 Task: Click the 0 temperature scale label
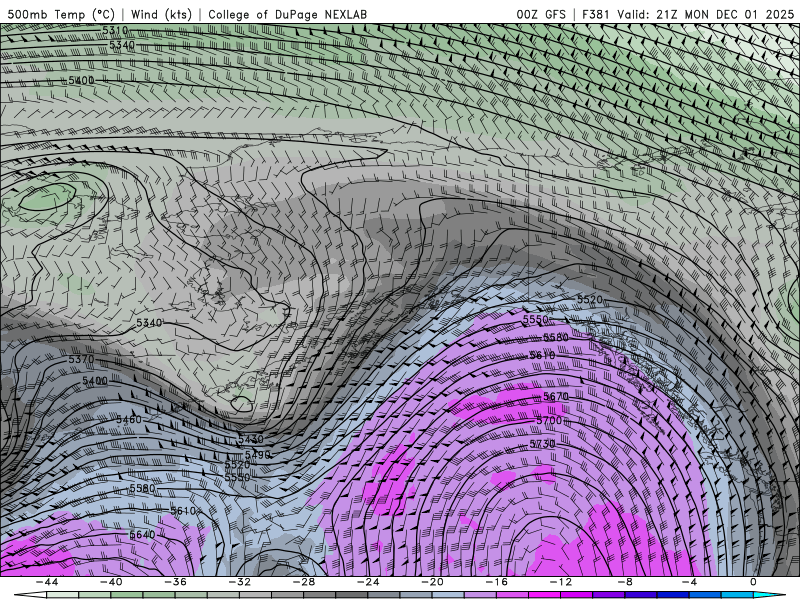tap(754, 582)
